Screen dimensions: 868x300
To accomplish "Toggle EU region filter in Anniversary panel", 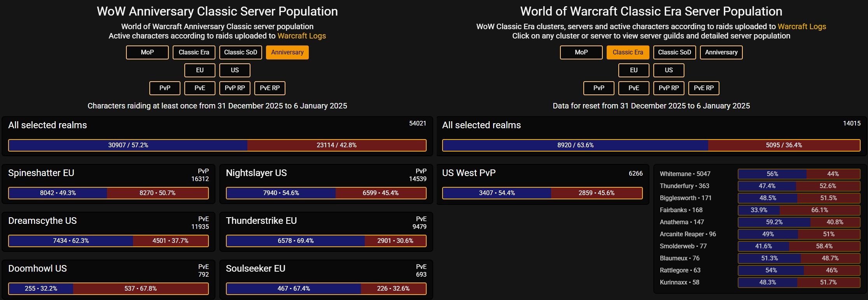I will [x=200, y=70].
